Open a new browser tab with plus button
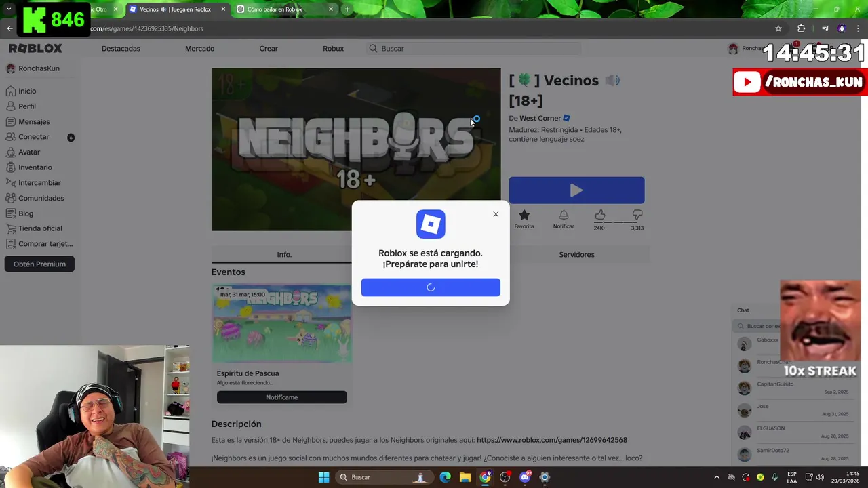Viewport: 868px width, 488px height. point(347,9)
